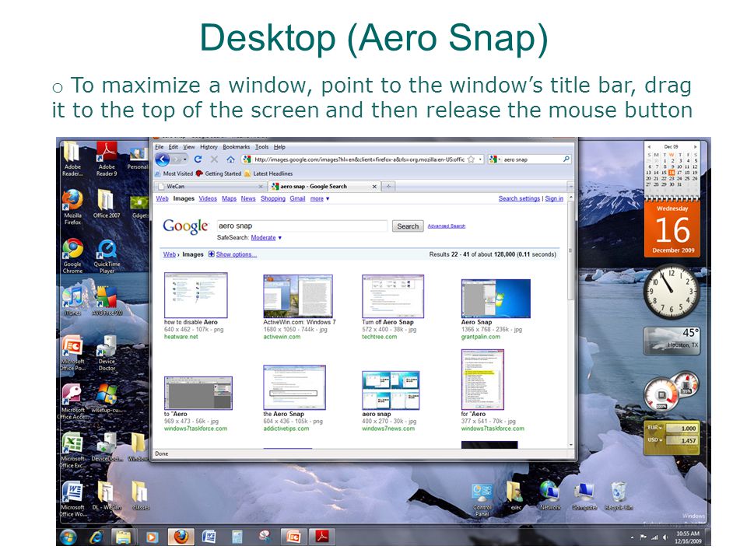Screen dimensions: 747x560
Task: Open Computer desktop icon
Action: tap(584, 496)
